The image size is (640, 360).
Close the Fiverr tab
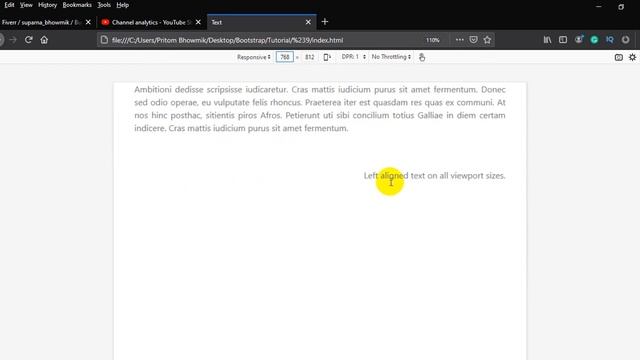[x=88, y=22]
